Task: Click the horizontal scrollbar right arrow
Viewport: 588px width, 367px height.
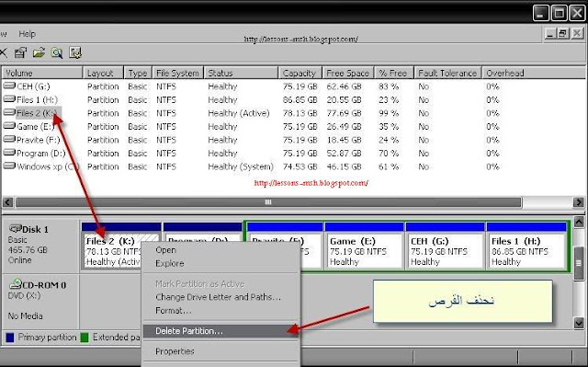Action: pos(578,202)
